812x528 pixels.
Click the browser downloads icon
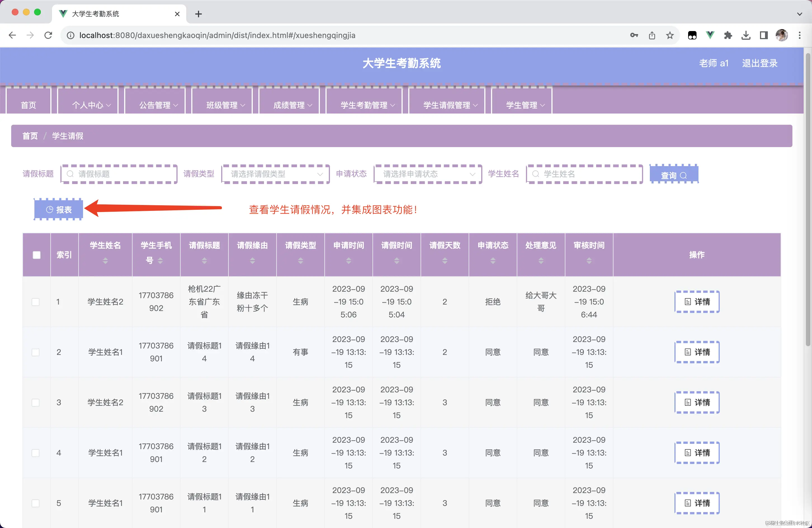(x=746, y=35)
